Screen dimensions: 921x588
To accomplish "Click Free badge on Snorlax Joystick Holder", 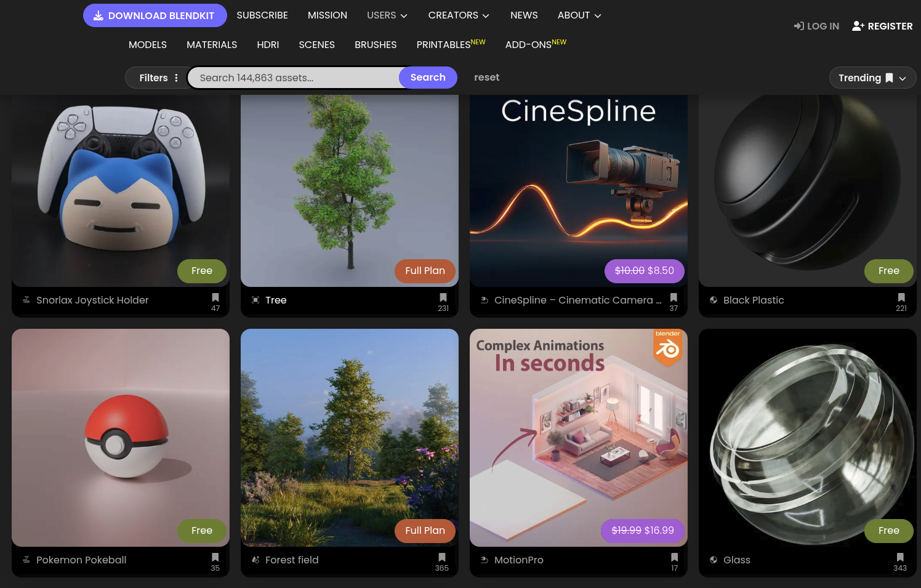I will click(x=202, y=271).
